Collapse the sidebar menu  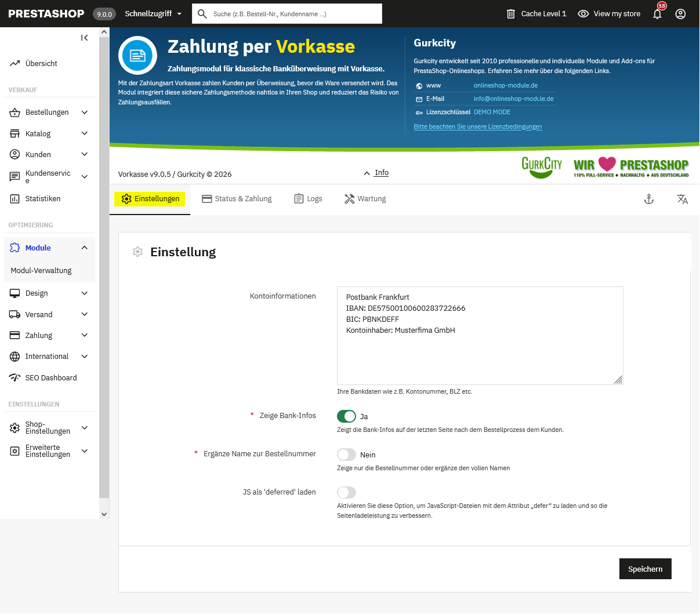(84, 38)
